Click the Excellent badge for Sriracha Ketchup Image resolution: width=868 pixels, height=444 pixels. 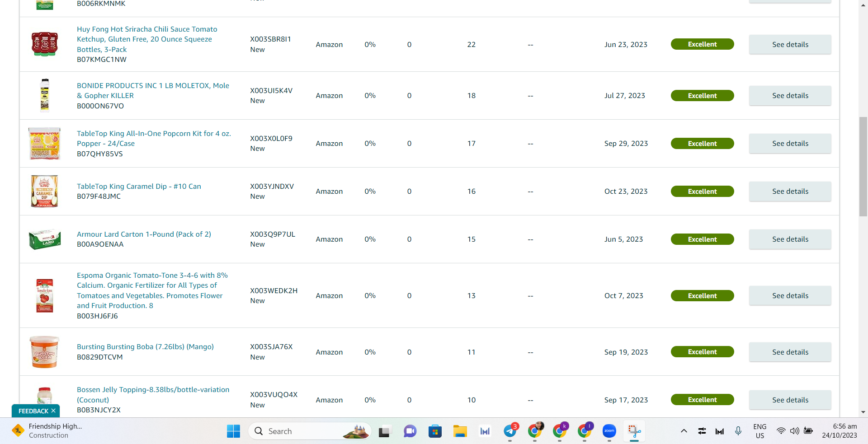point(702,44)
